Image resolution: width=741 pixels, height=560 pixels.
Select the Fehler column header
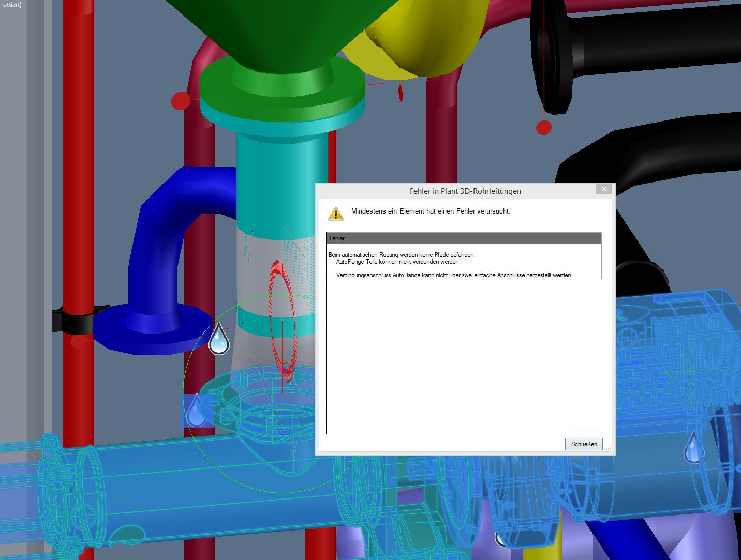pyautogui.click(x=464, y=238)
